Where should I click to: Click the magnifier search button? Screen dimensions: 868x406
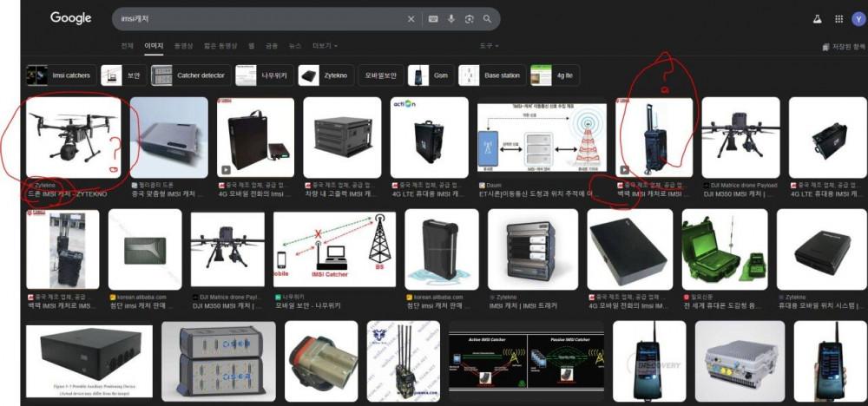tap(488, 19)
